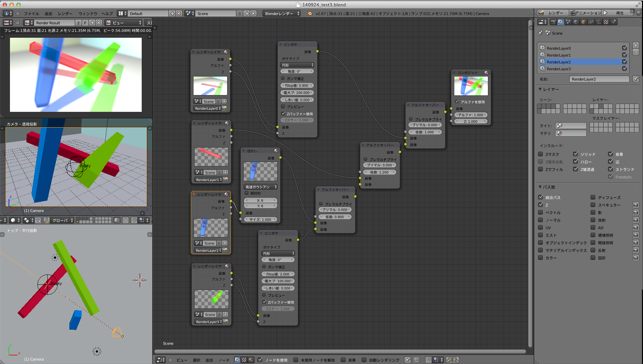Toggle 3D manipulator axis widget icon
Screen dimensions: 643x364
47,220
